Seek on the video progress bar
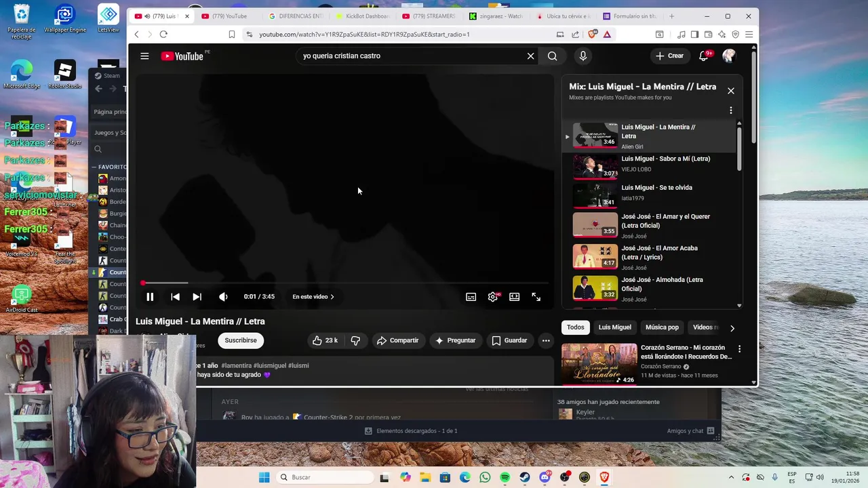This screenshot has height=488, width=868. tap(344, 283)
